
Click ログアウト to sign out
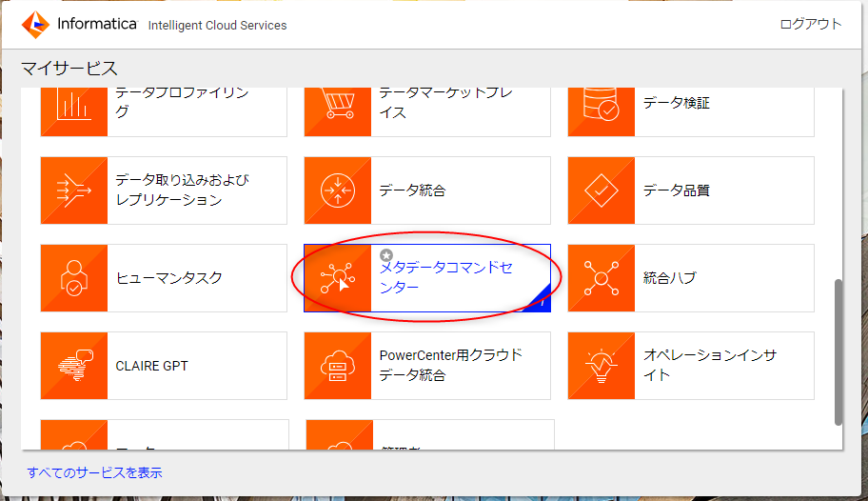click(811, 24)
